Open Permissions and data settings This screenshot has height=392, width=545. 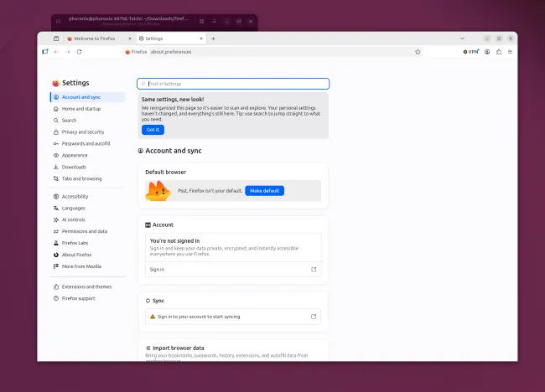[87, 231]
